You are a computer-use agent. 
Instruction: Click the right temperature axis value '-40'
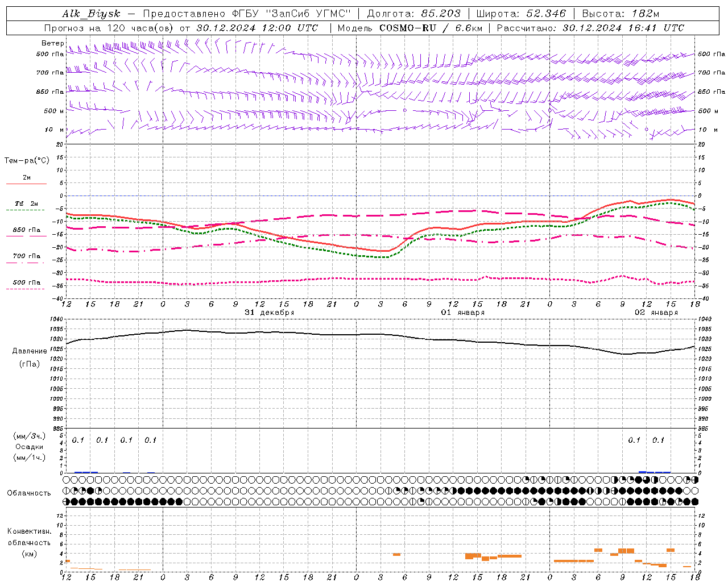(x=704, y=298)
